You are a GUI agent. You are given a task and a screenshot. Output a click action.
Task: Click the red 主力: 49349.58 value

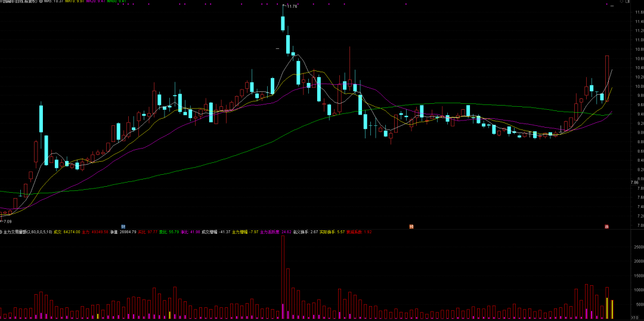95,232
